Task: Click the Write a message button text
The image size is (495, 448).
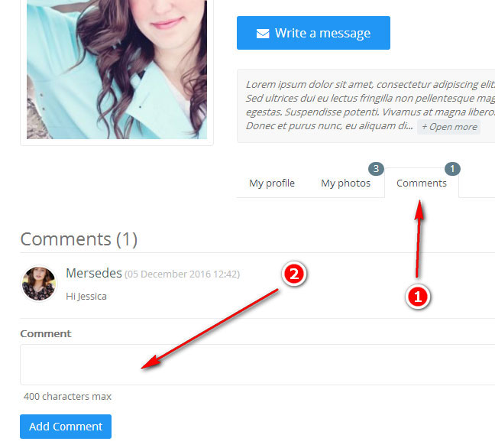Action: [x=322, y=34]
